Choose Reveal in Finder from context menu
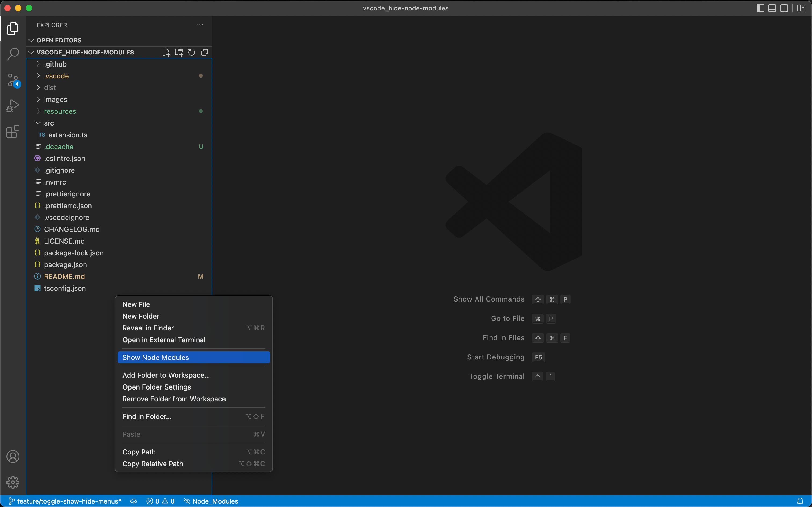 pyautogui.click(x=148, y=328)
